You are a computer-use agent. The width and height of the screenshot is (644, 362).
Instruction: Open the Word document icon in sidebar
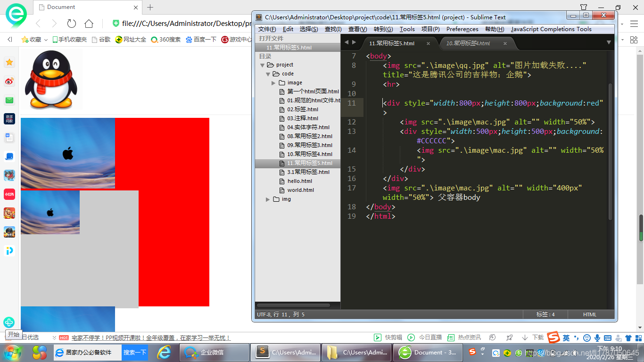9,138
